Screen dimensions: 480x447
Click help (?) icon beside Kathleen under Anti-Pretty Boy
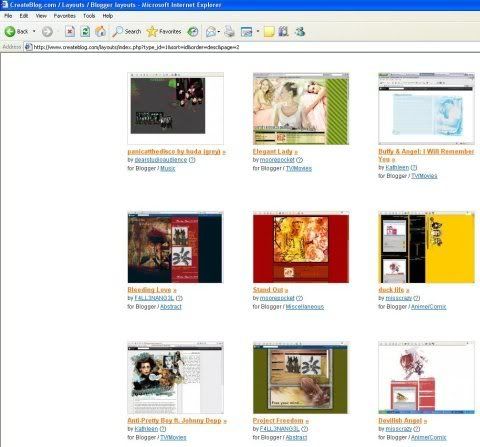(x=163, y=429)
